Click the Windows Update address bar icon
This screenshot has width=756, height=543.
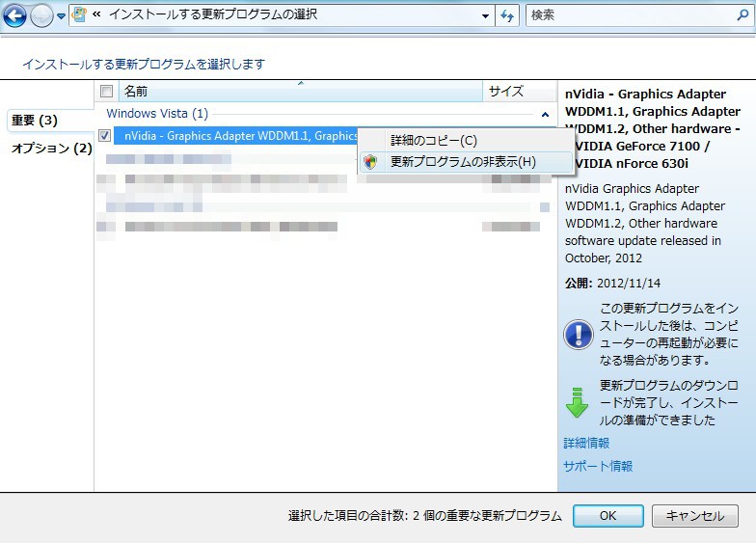point(79,15)
